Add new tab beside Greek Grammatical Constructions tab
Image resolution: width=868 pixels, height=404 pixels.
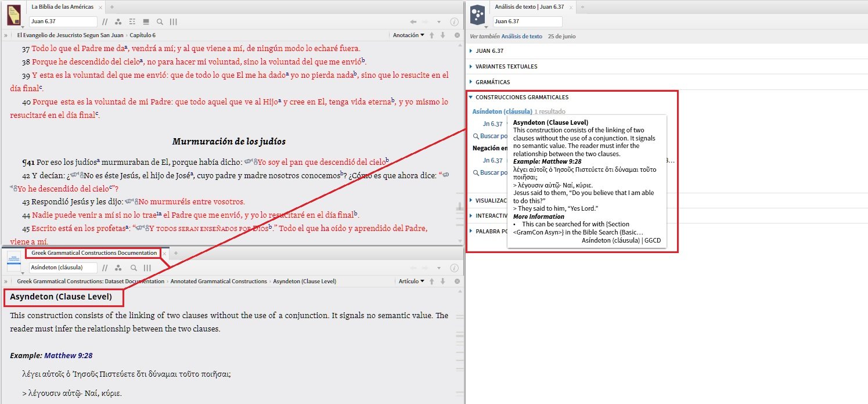point(176,253)
